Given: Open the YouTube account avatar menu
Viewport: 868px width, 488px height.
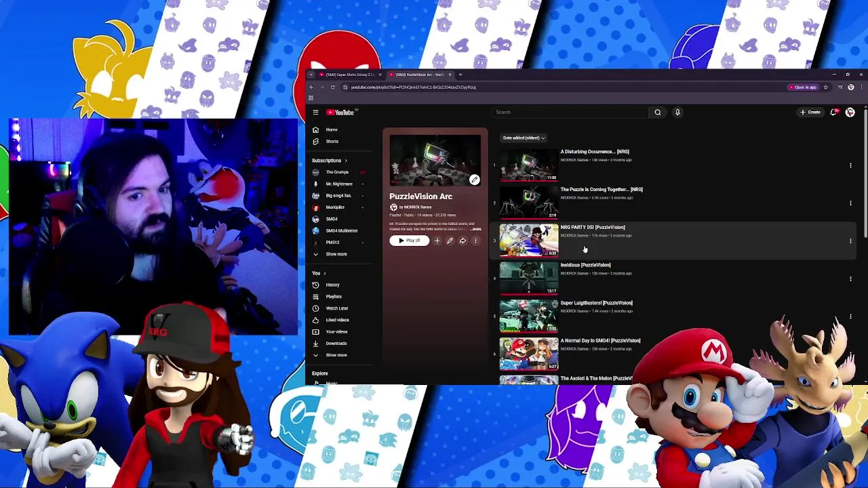Looking at the screenshot, I should point(850,113).
